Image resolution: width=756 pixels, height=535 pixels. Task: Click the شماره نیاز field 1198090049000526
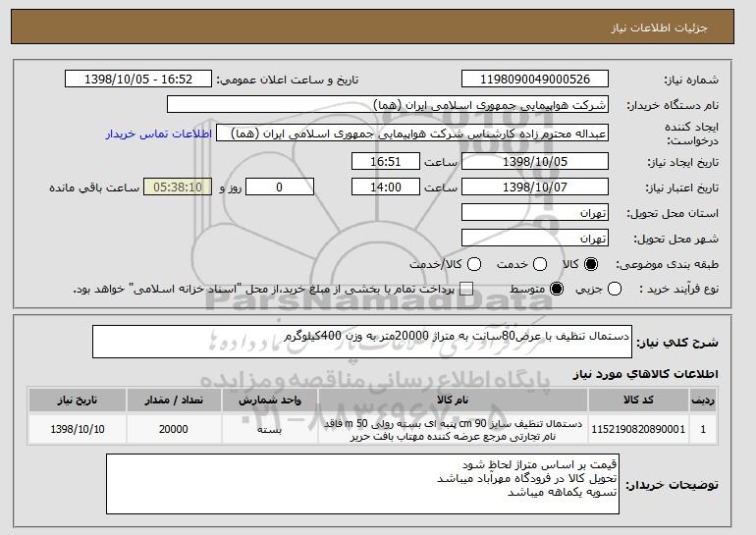tap(535, 80)
